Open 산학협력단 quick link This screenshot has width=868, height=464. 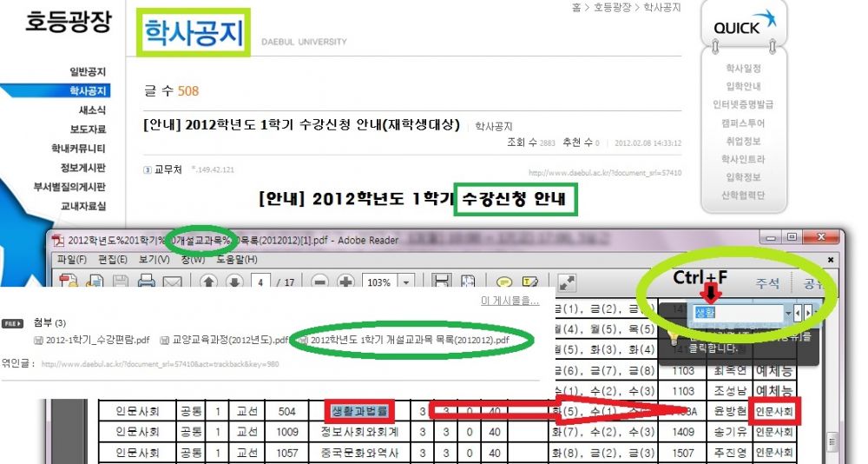[743, 196]
